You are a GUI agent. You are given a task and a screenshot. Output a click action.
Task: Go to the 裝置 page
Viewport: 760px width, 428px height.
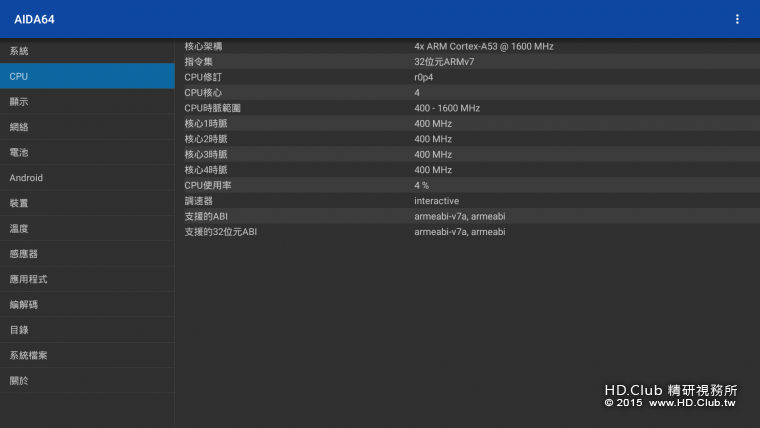87,203
